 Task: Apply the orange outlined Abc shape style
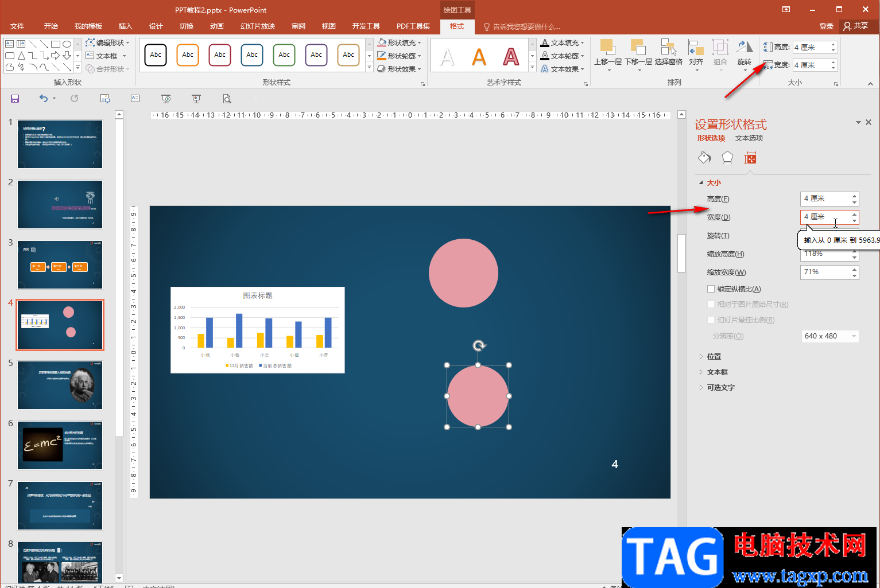tap(188, 55)
